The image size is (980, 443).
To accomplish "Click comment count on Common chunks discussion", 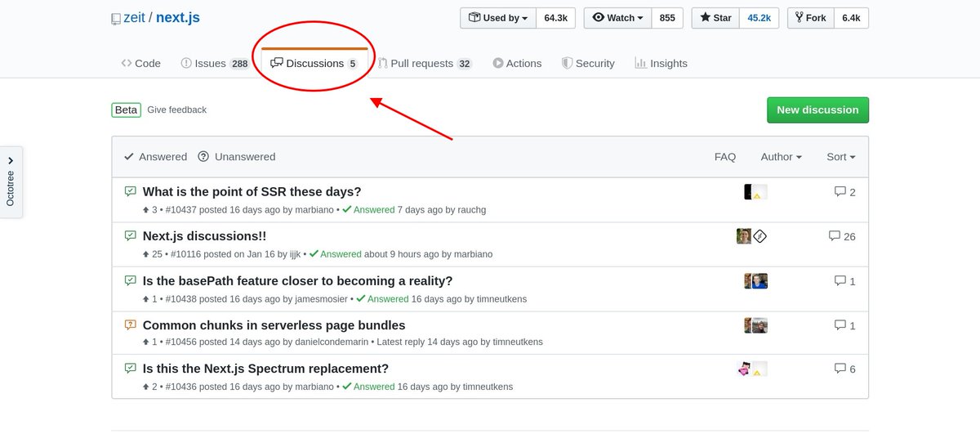I will 844,324.
